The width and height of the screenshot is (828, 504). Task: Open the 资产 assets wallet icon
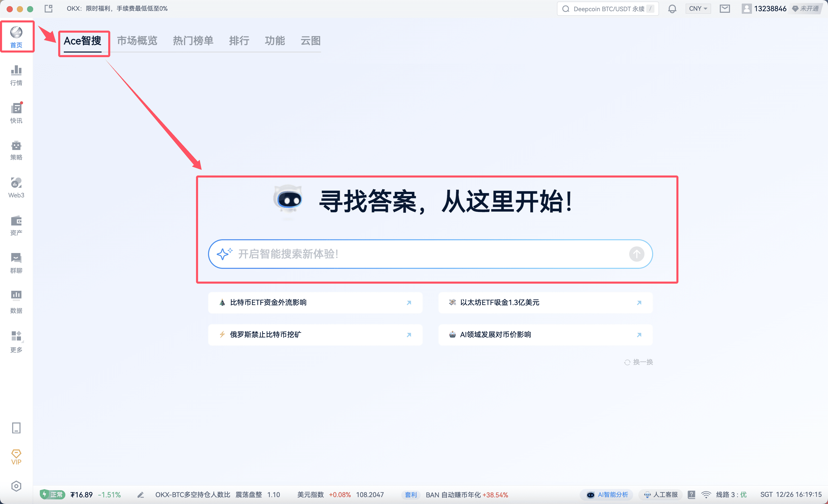tap(16, 226)
